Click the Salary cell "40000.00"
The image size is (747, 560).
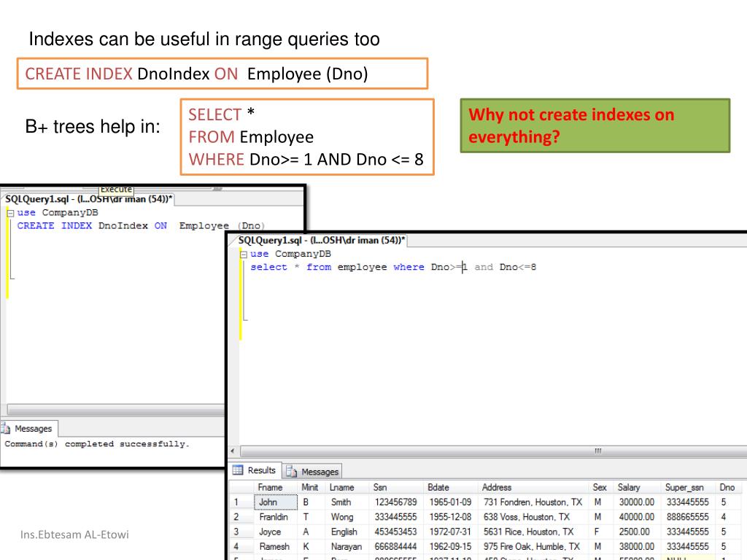(x=638, y=517)
